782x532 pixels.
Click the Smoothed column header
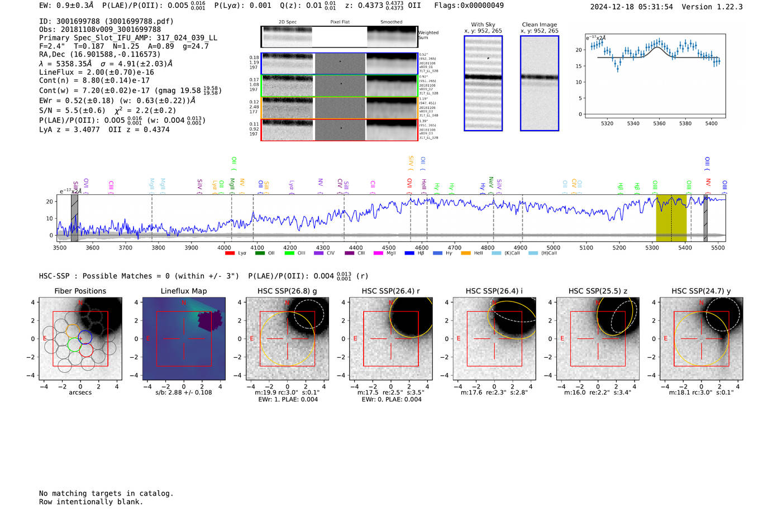tap(392, 22)
